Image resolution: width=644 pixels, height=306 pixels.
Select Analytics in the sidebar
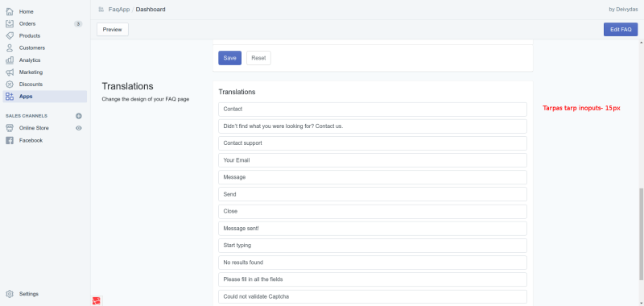(x=30, y=60)
